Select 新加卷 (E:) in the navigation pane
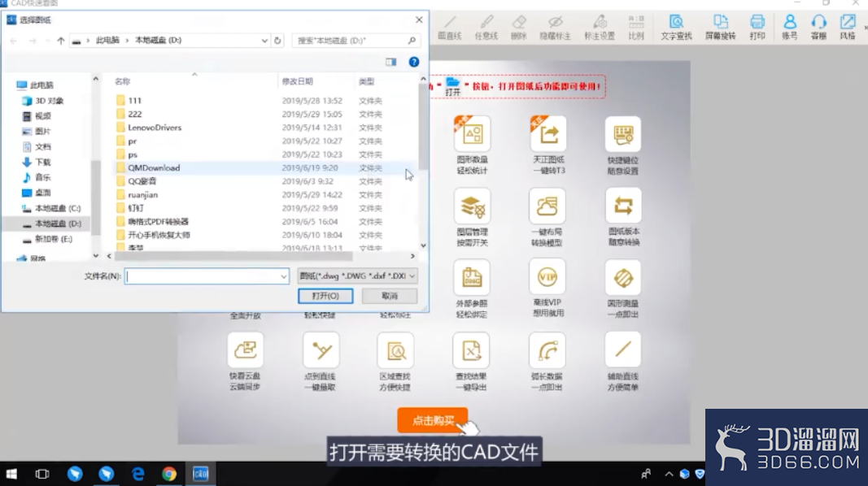The width and height of the screenshot is (868, 486). tap(48, 239)
